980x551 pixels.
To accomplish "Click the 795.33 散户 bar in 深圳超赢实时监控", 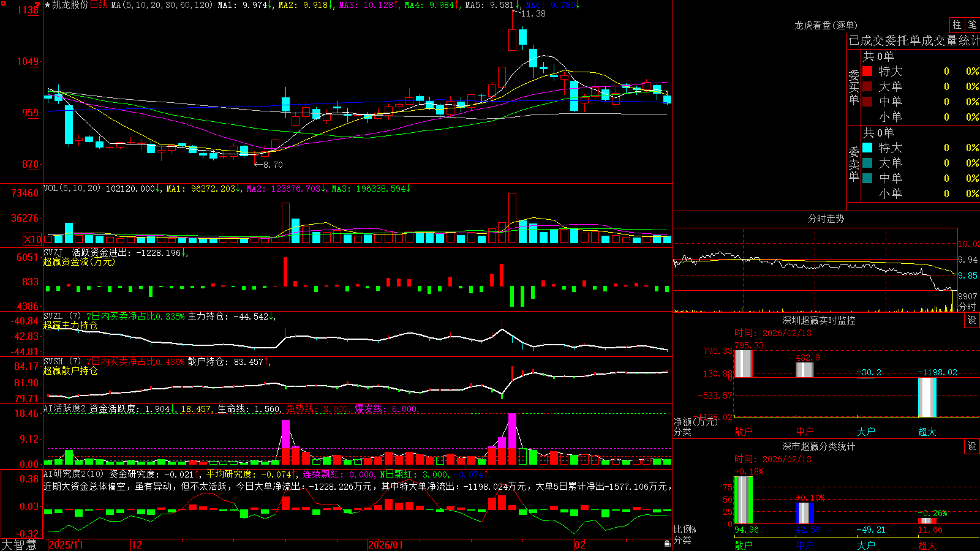I will (743, 364).
